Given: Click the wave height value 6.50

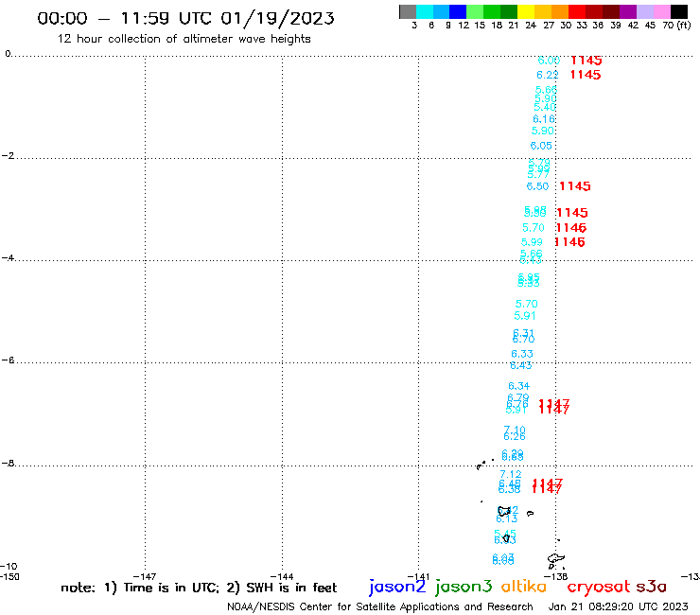Looking at the screenshot, I should pyautogui.click(x=537, y=186).
